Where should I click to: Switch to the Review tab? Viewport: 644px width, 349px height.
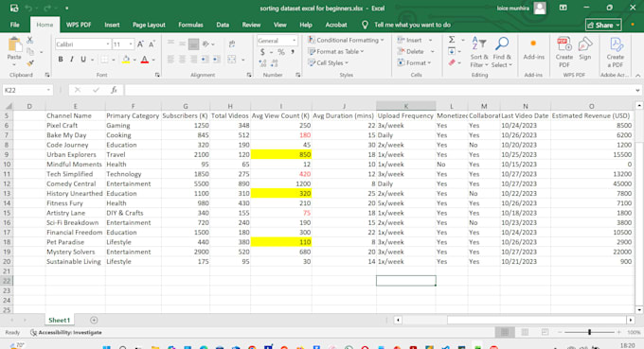click(251, 25)
